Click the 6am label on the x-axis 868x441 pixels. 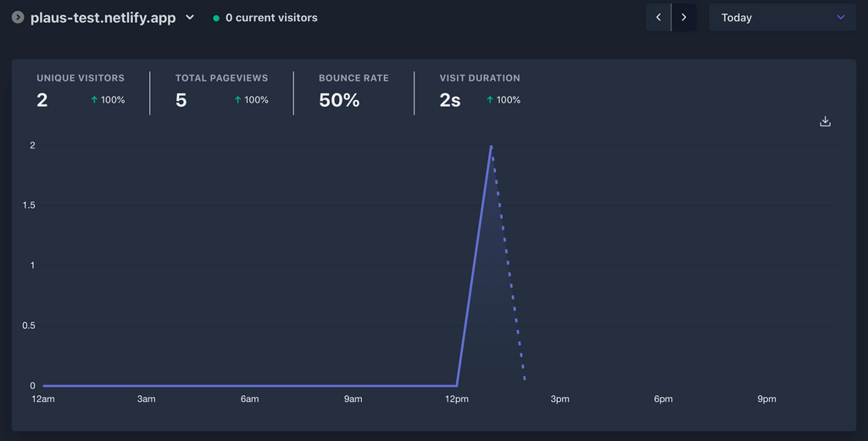250,399
